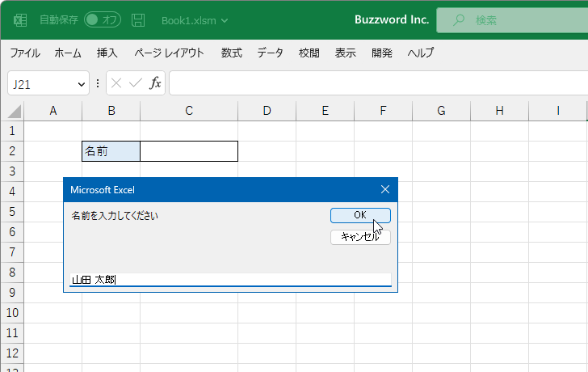This screenshot has width=588, height=372.
Task: Close the Microsoft Excel dialog with X
Action: click(x=385, y=189)
